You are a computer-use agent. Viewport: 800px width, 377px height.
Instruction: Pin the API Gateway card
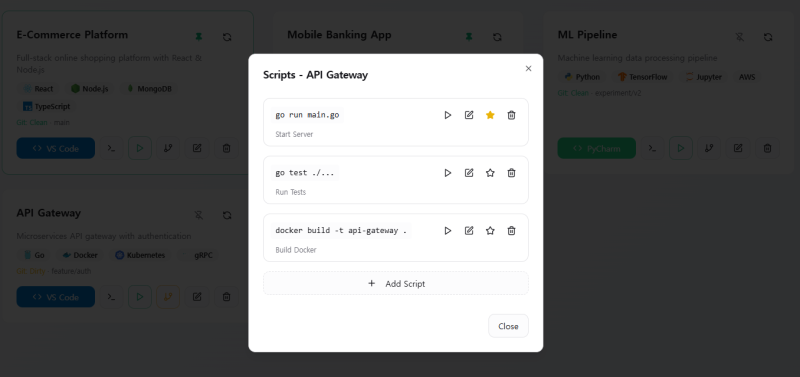click(199, 215)
